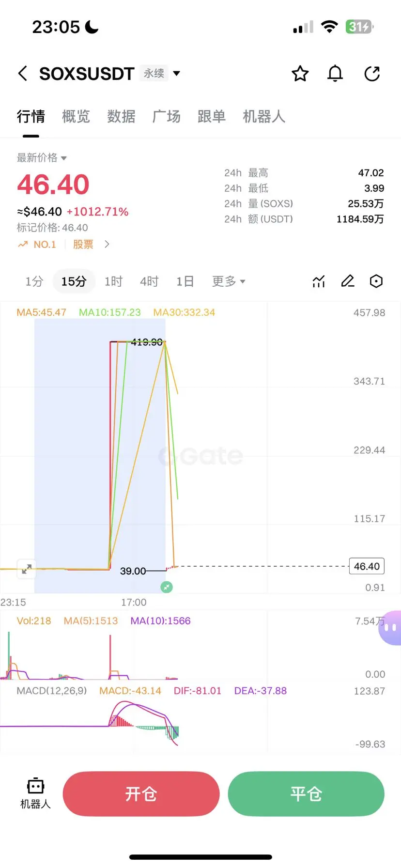Viewport: 401px width, 868px height.
Task: Tap the green 平仓 button
Action: [x=306, y=794]
